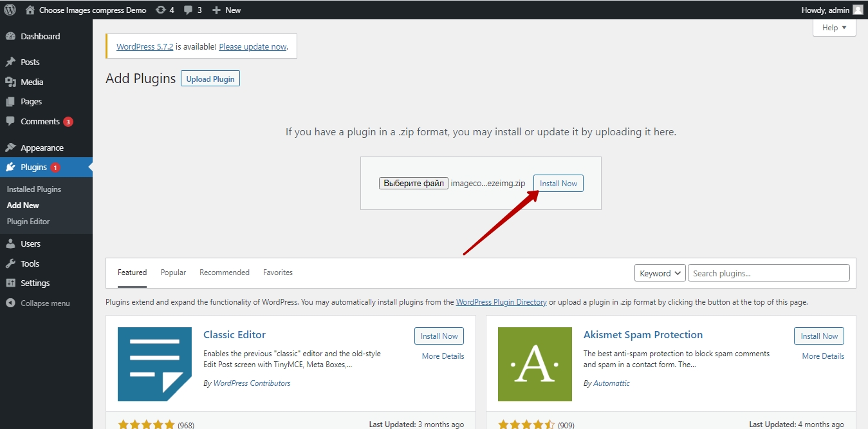Viewport: 868px width, 429px height.
Task: Open the updates icon showing 4
Action: pyautogui.click(x=161, y=10)
